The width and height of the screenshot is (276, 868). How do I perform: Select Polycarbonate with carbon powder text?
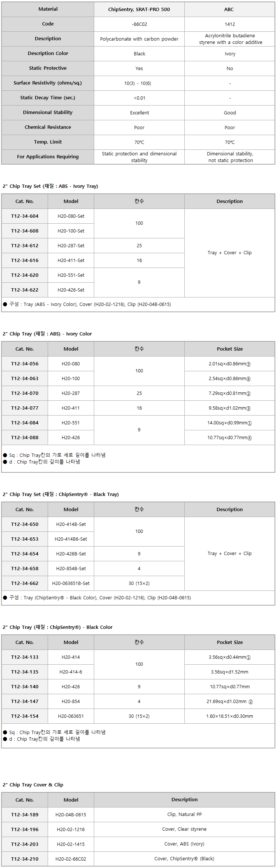click(139, 39)
